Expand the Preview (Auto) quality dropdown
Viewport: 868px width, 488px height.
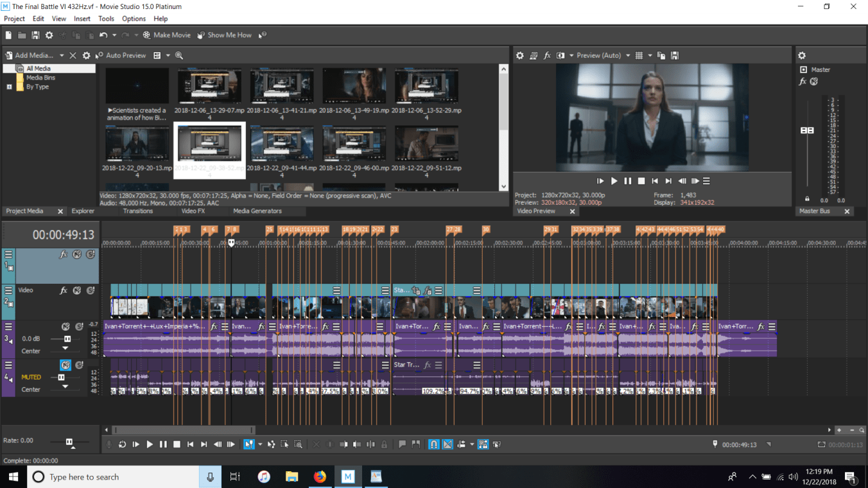pos(628,56)
